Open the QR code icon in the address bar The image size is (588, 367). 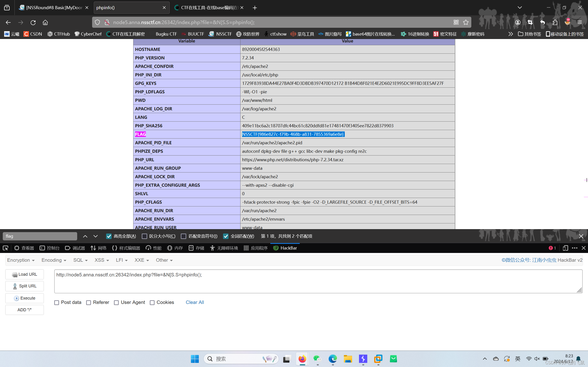click(456, 22)
